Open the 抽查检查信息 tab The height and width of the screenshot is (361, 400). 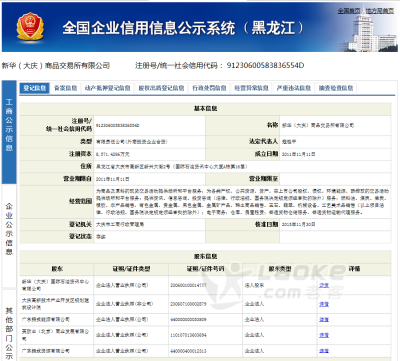[x=336, y=88]
